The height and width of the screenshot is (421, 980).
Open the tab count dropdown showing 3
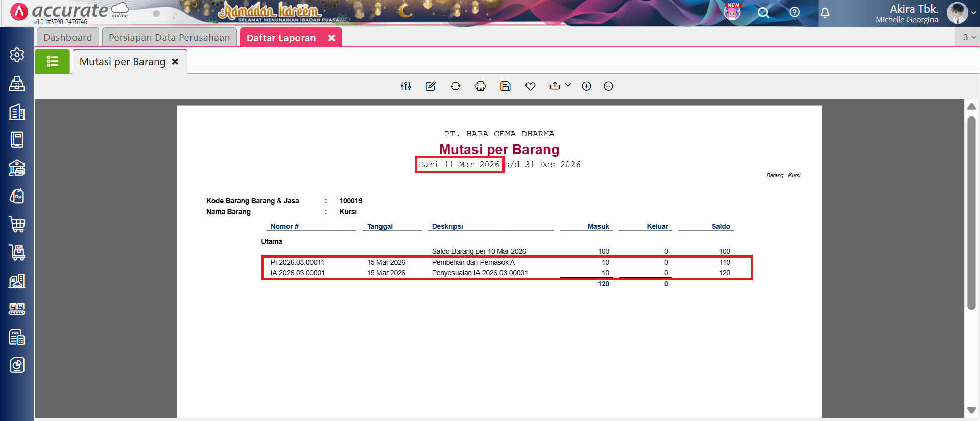pos(969,37)
